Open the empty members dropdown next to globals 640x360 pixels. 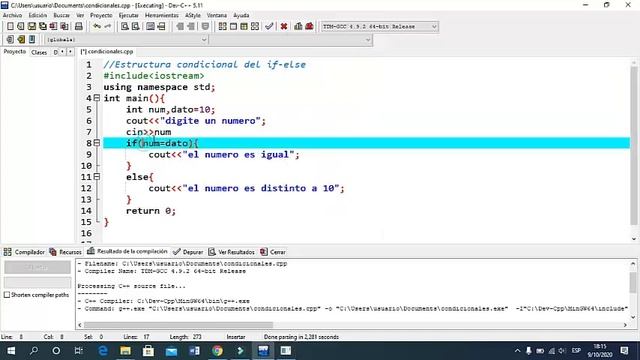[x=368, y=40]
